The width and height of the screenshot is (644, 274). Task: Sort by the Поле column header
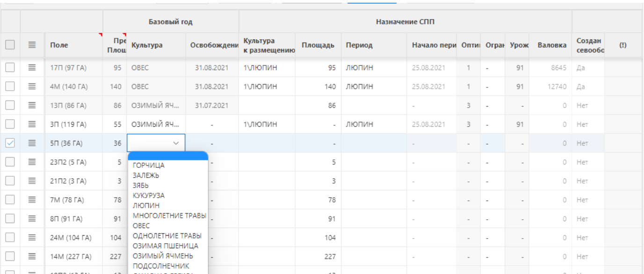click(59, 45)
